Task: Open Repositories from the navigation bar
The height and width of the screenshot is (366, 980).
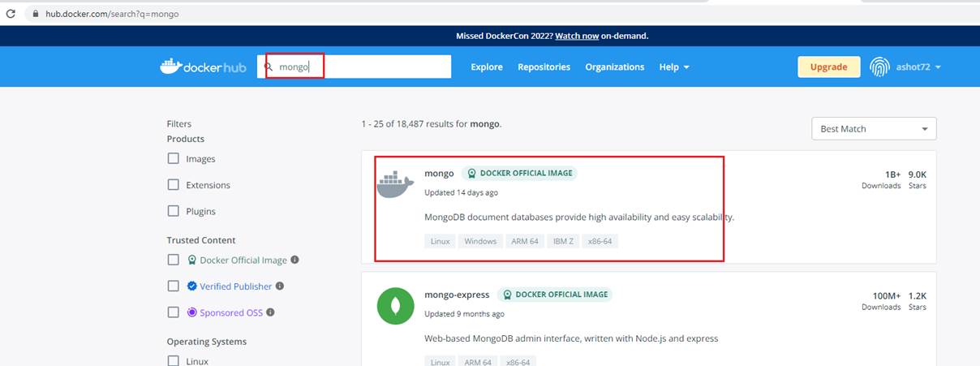Action: pos(544,67)
